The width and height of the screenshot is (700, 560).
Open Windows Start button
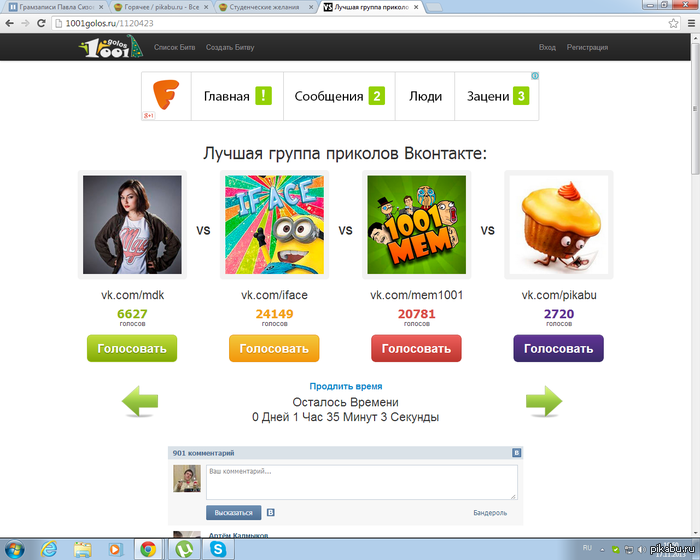click(x=14, y=549)
